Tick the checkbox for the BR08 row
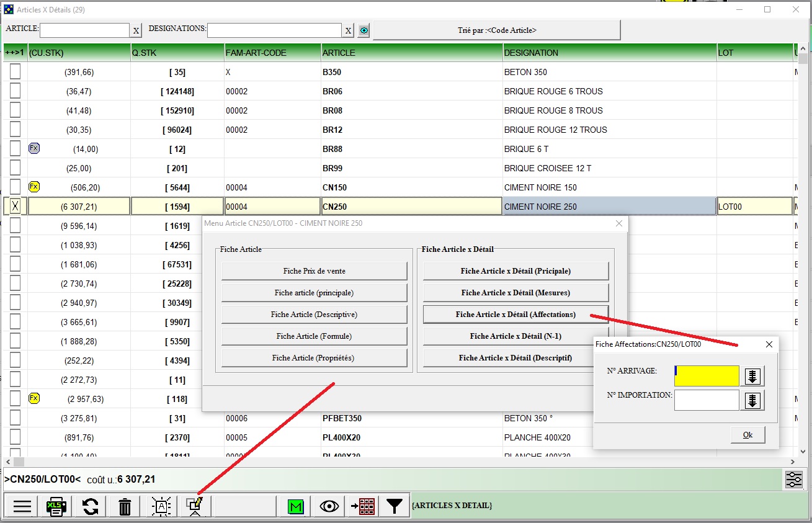The height and width of the screenshot is (523, 812). 15,110
